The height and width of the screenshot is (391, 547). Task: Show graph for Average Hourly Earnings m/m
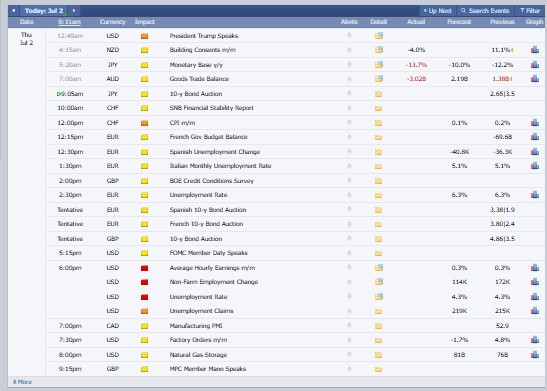535,268
